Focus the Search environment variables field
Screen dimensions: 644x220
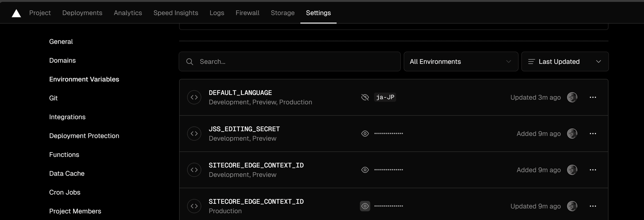click(x=295, y=61)
